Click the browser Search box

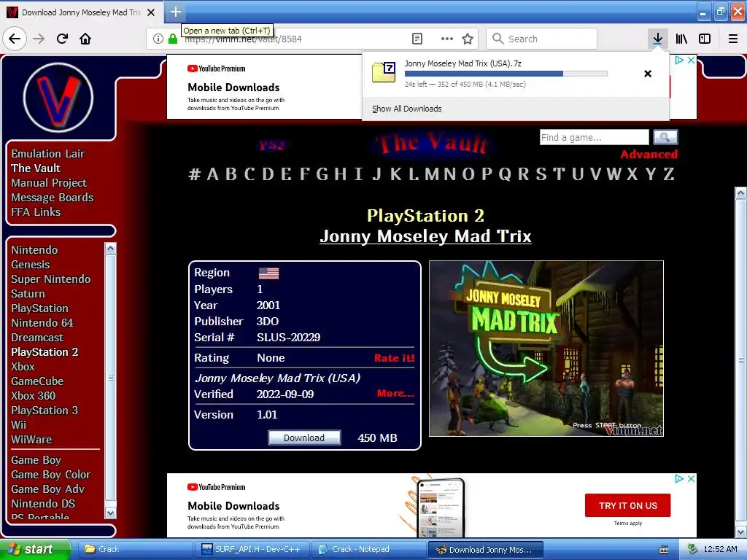[x=541, y=39]
